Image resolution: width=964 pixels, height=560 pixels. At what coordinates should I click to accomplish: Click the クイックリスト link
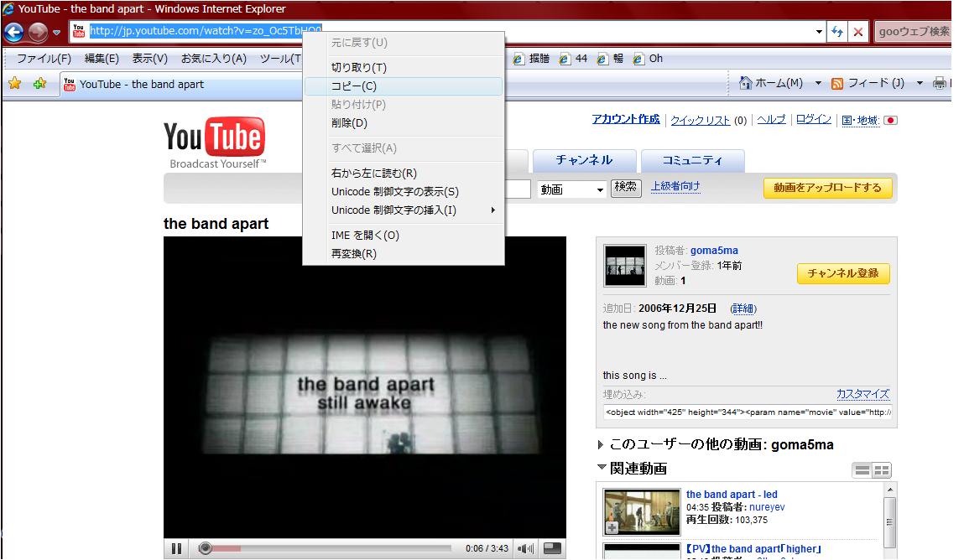click(701, 121)
